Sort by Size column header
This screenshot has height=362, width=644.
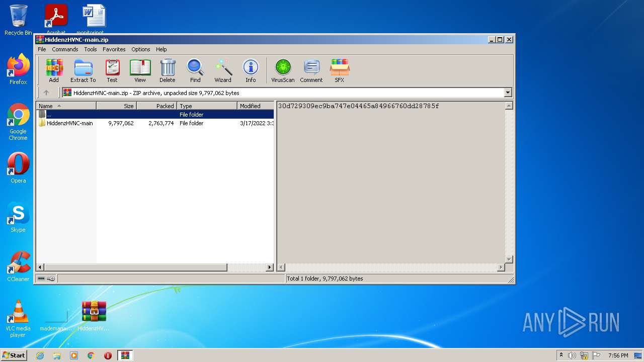[x=116, y=106]
